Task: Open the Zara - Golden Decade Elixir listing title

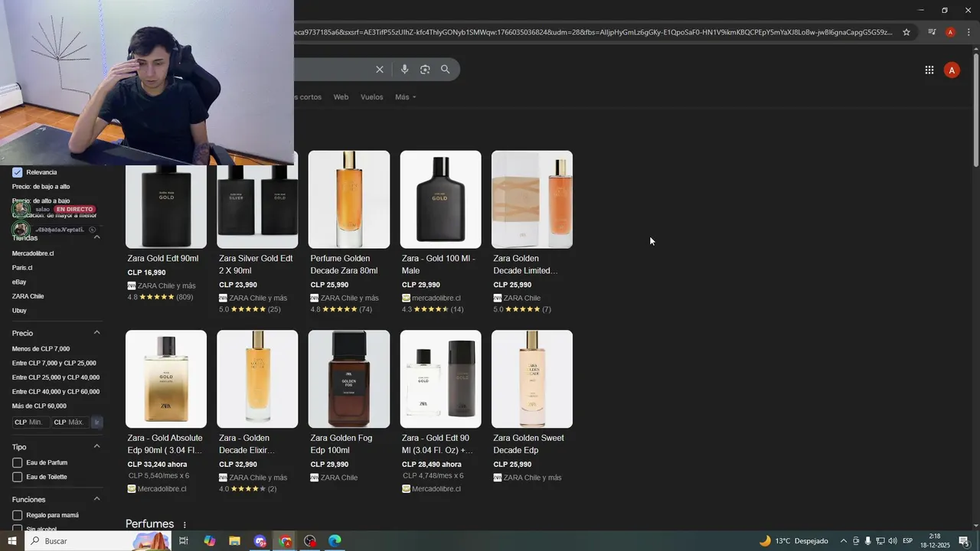Action: tap(247, 444)
